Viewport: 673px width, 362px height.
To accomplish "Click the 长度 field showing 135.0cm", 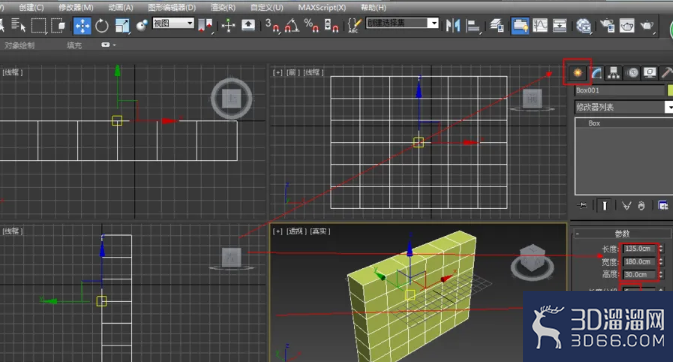I will [x=639, y=249].
